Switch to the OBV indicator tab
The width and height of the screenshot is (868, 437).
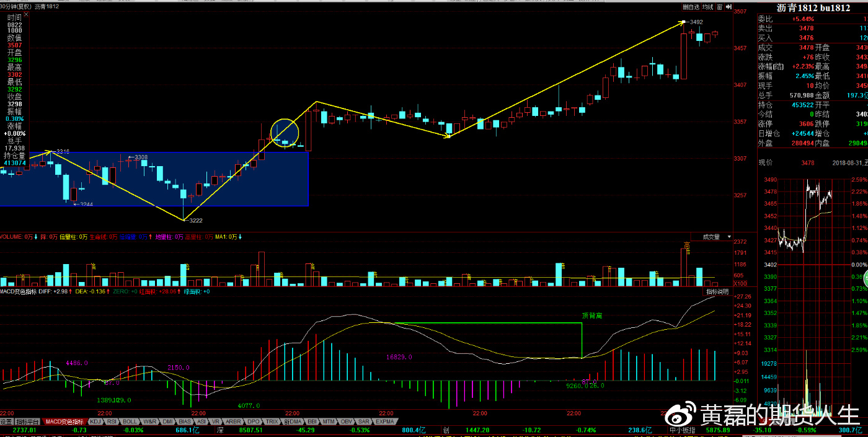(x=347, y=422)
